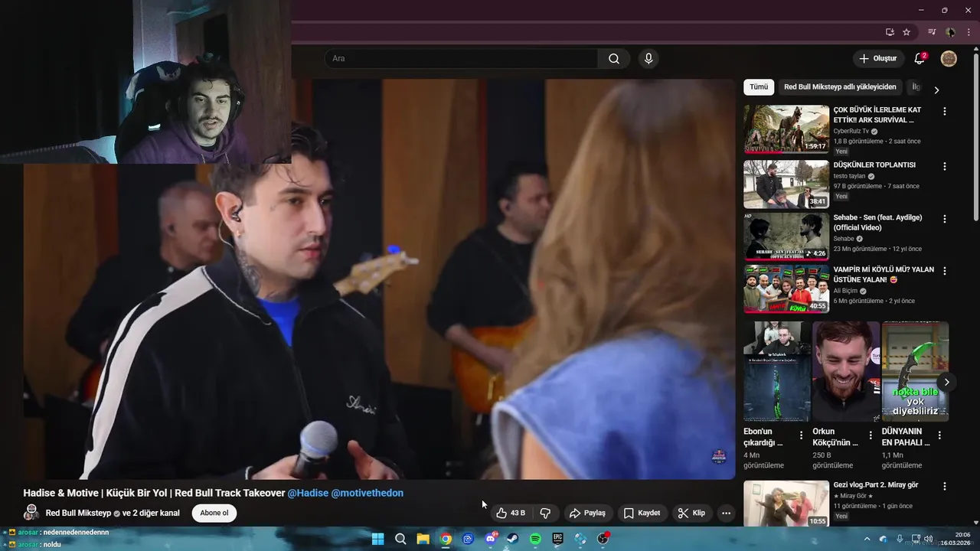
Task: Open Ebon'un çıkardığı short thumbnail
Action: tap(777, 371)
